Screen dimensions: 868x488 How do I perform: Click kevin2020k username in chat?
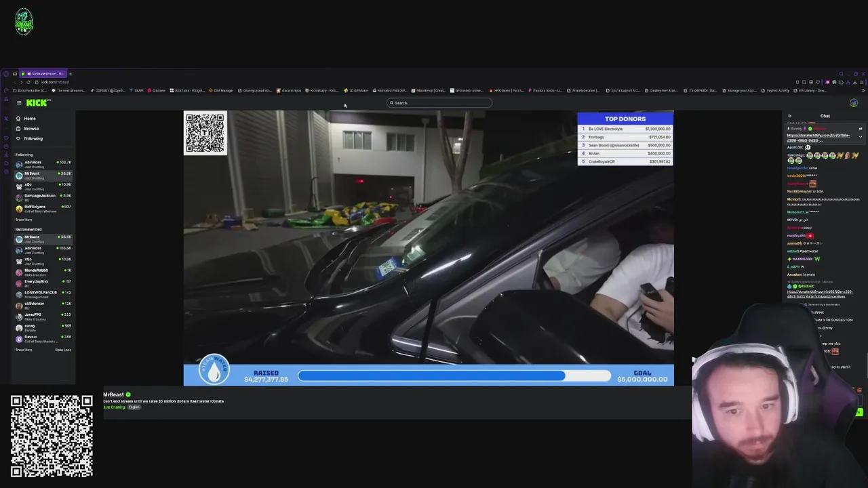[x=795, y=176]
